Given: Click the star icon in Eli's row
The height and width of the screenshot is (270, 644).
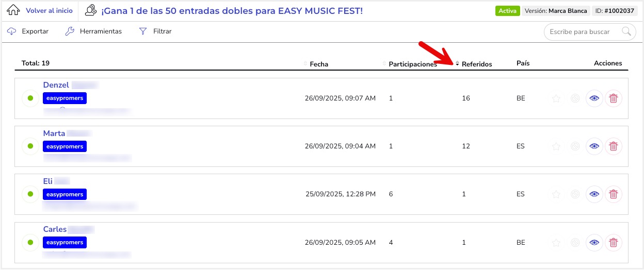Looking at the screenshot, I should [556, 194].
